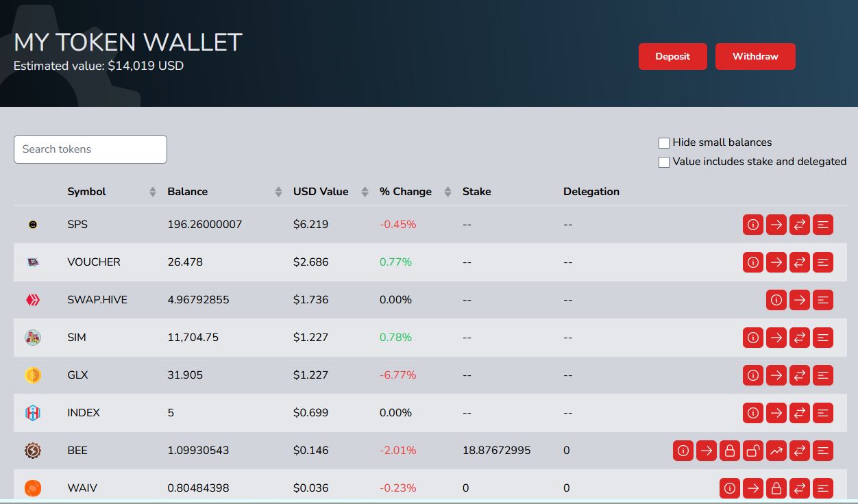858x504 pixels.
Task: Click the Deposit button
Action: click(672, 56)
